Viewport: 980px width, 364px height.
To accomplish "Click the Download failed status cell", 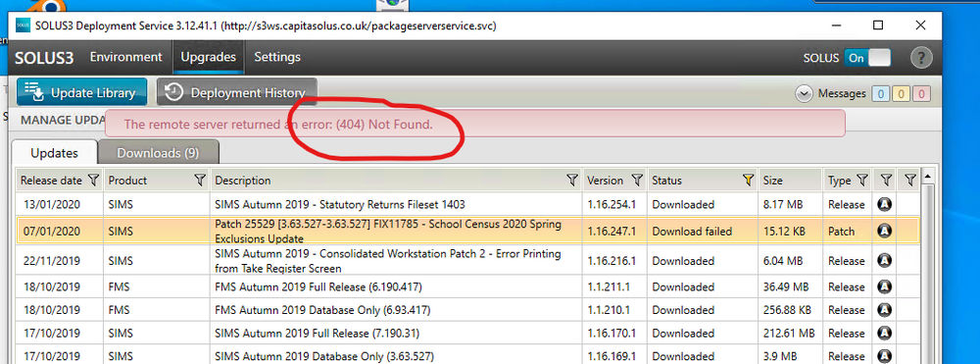I will (x=703, y=232).
